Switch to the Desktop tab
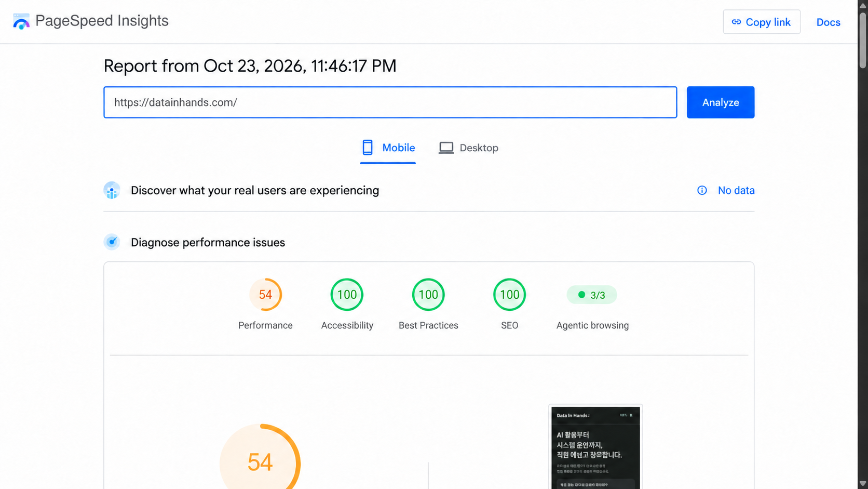 (x=468, y=148)
